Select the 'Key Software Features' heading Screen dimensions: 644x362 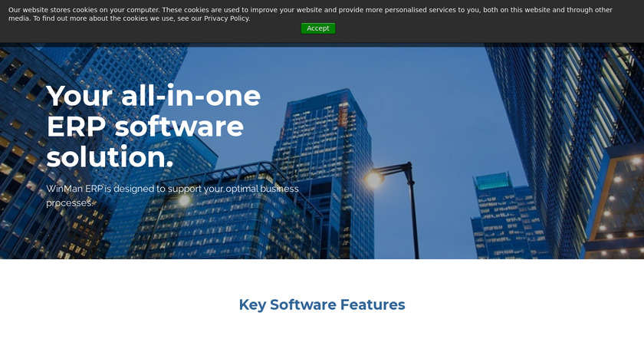322,304
